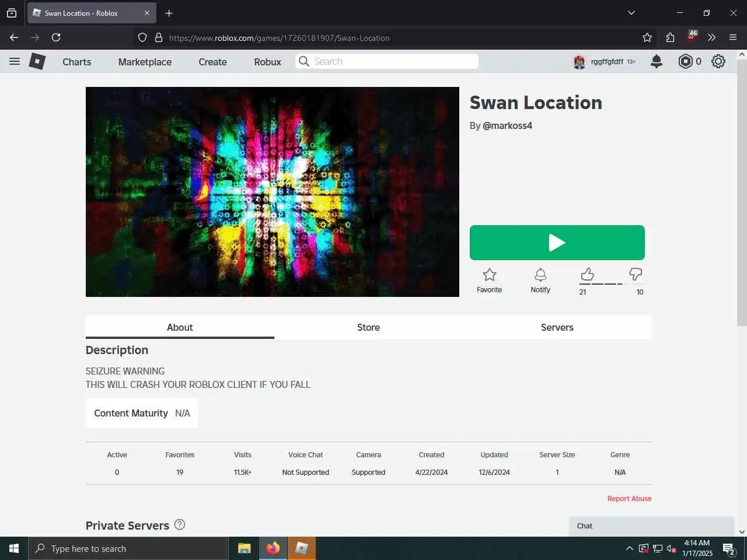Show more toolbar tools chevron
The height and width of the screenshot is (560, 747).
pyautogui.click(x=711, y=37)
